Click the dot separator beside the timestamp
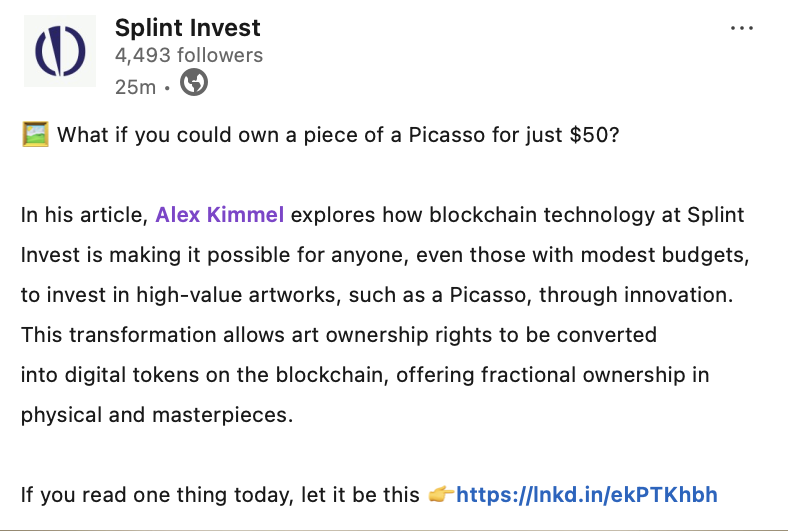 coord(167,88)
